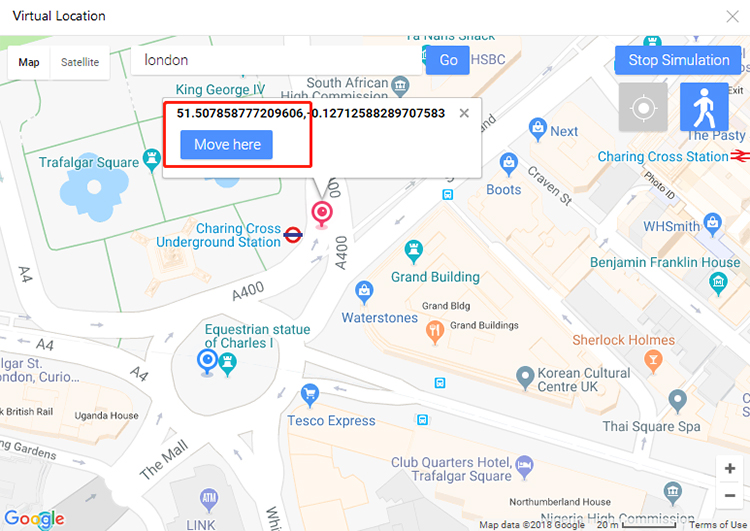Click the Move here button

226,144
